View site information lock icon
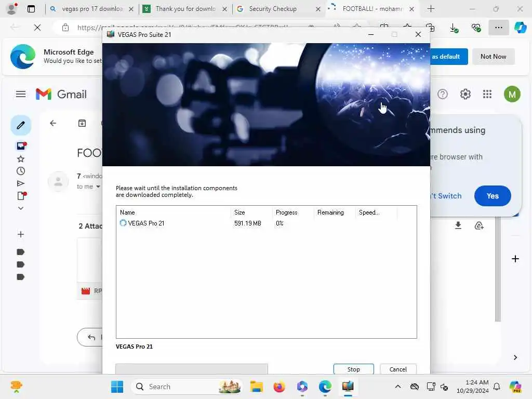The width and height of the screenshot is (532, 399). [x=65, y=28]
